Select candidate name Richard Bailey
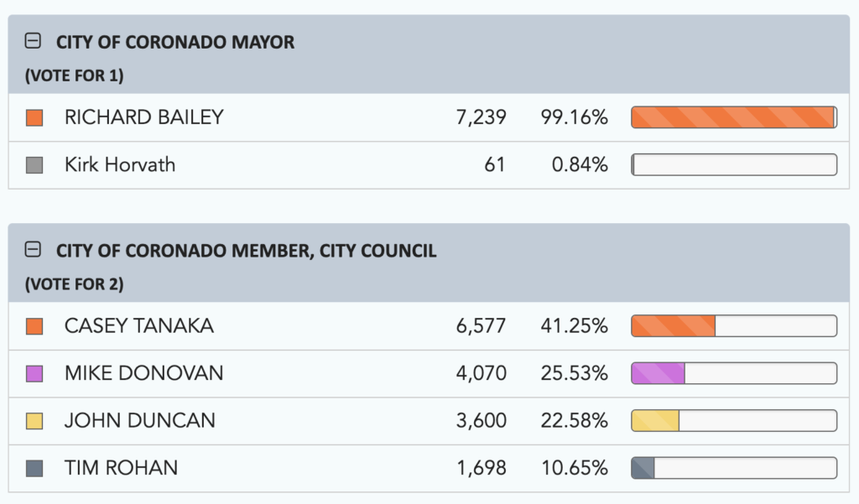Viewport: 859px width, 504px height. pos(143,117)
